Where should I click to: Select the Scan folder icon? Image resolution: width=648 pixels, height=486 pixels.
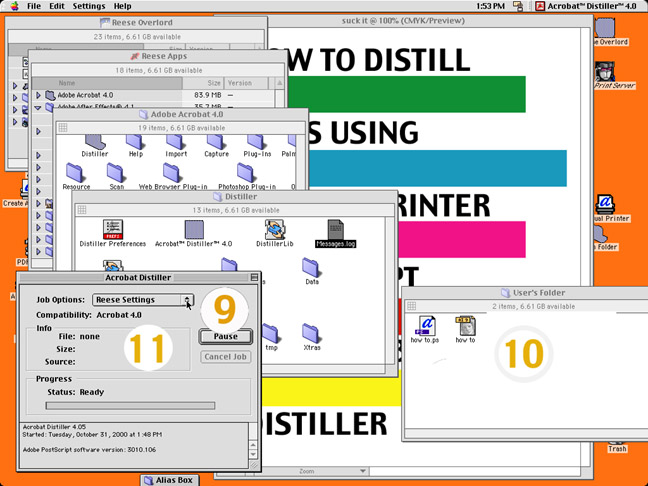click(x=116, y=176)
